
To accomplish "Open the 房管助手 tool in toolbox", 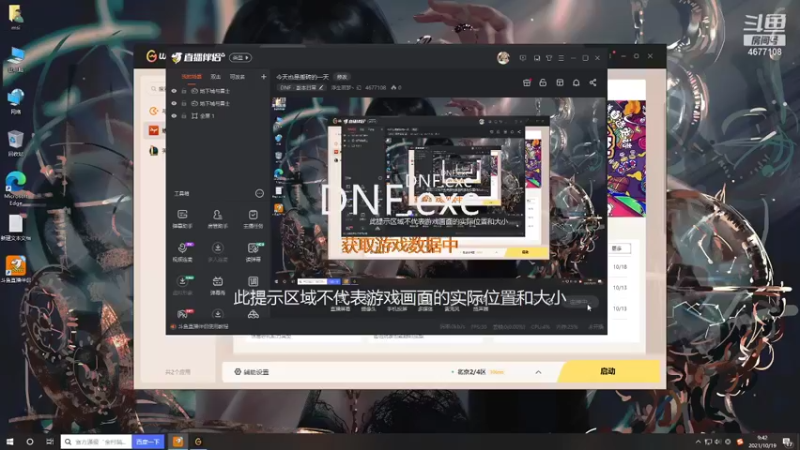I will 217,218.
